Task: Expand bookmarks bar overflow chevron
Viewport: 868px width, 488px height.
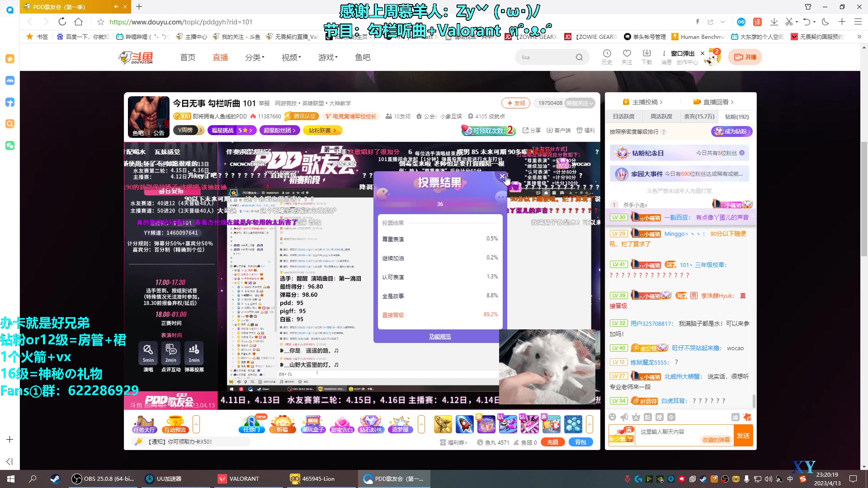Action: click(x=859, y=37)
